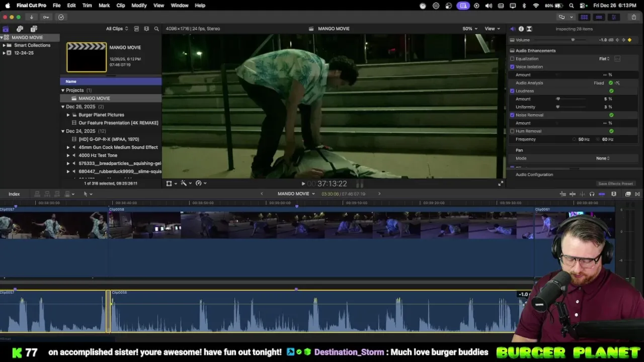
Task: Open the File menu
Action: [57, 6]
